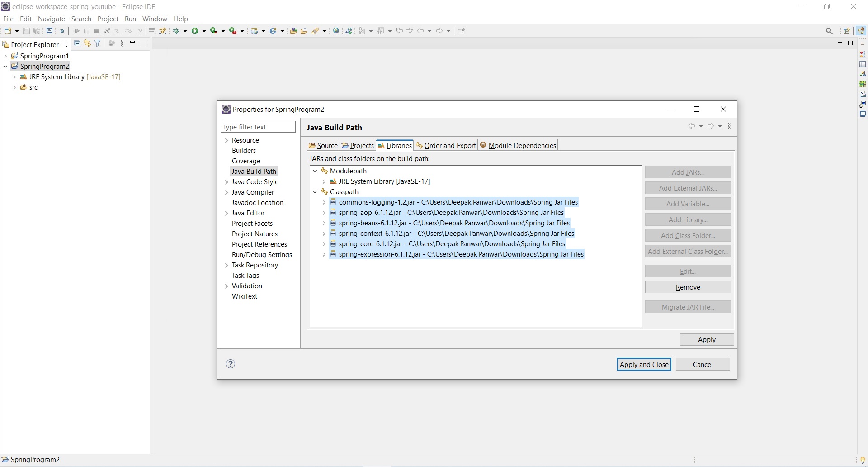Click Apply and Close
This screenshot has height=467, width=868.
coord(644,365)
